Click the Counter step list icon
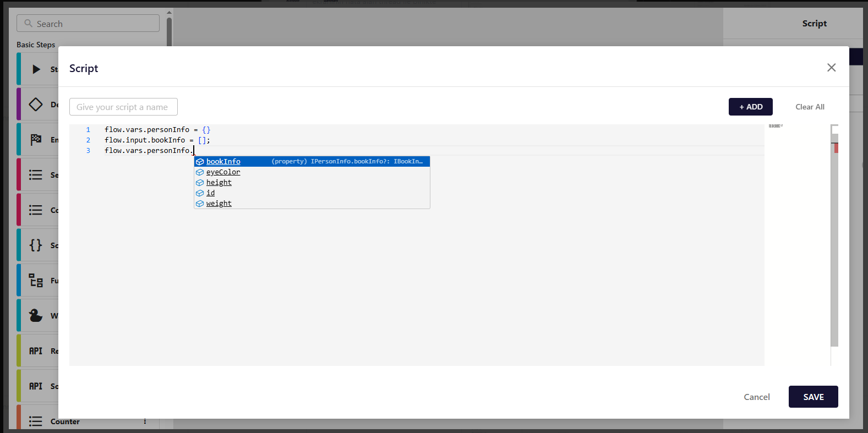 36,421
